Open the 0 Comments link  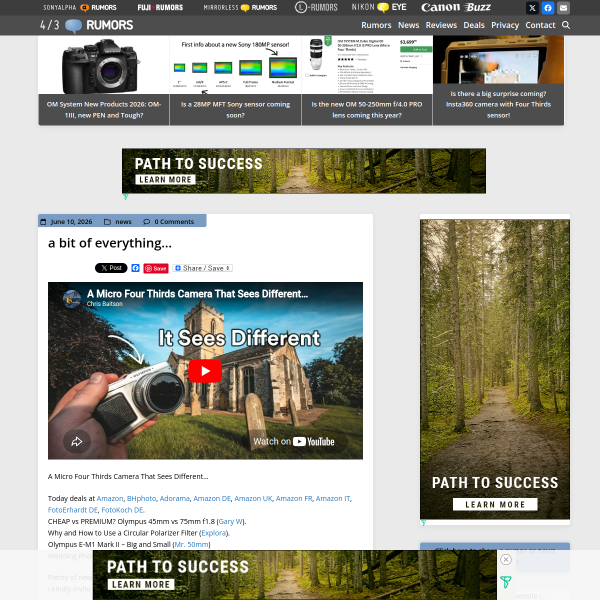174,222
